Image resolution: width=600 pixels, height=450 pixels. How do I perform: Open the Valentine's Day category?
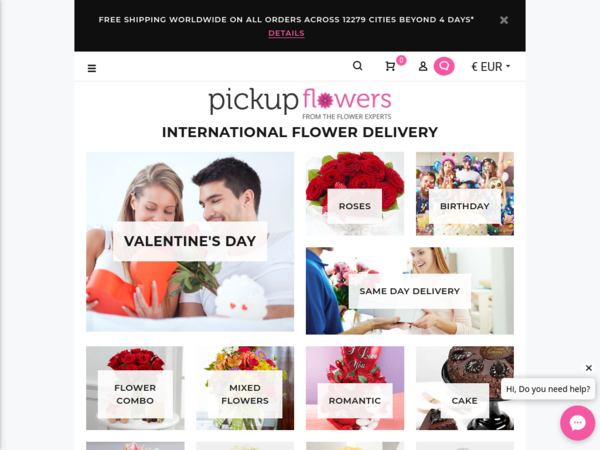pyautogui.click(x=190, y=241)
